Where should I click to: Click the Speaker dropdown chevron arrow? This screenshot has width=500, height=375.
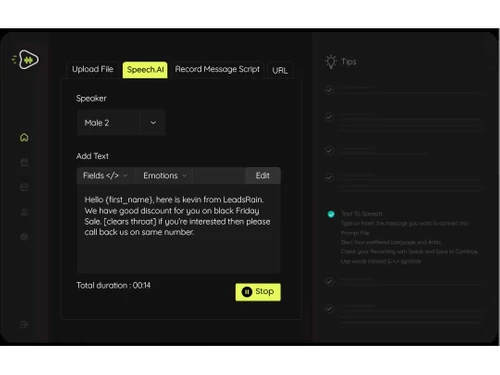tap(153, 123)
